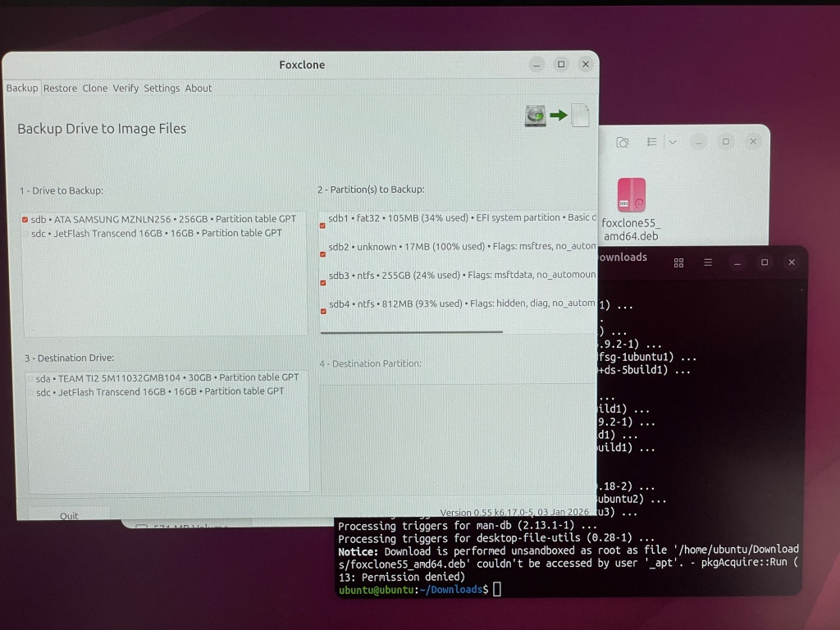The width and height of the screenshot is (840, 630).
Task: Click the partition list horizontal scrollbar
Action: pos(411,332)
